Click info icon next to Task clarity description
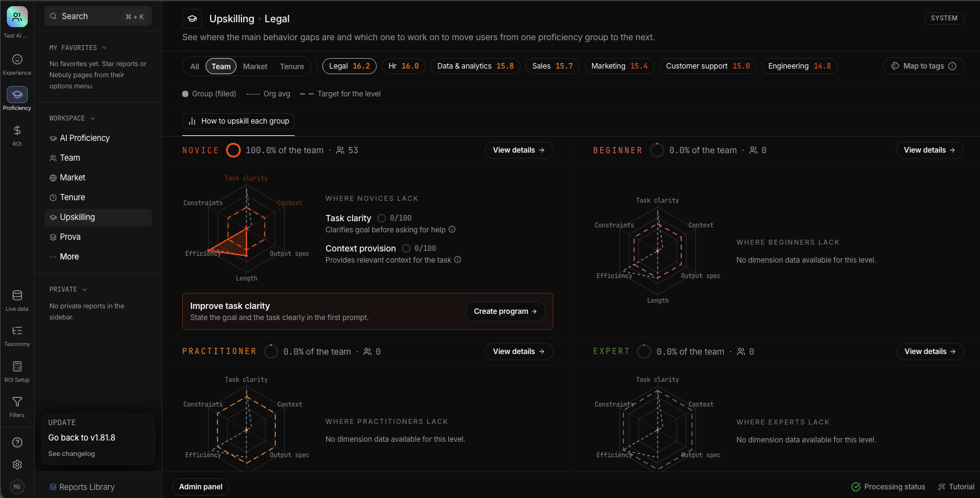The image size is (980, 498). click(x=452, y=230)
